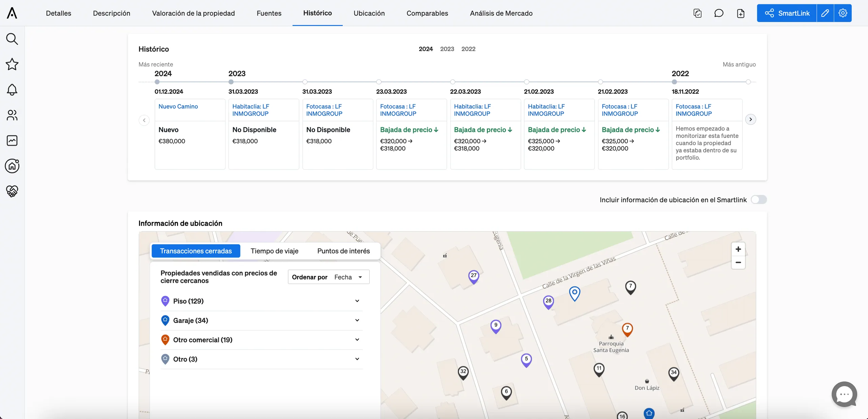Enable location info in Smartlink toggle

click(758, 200)
